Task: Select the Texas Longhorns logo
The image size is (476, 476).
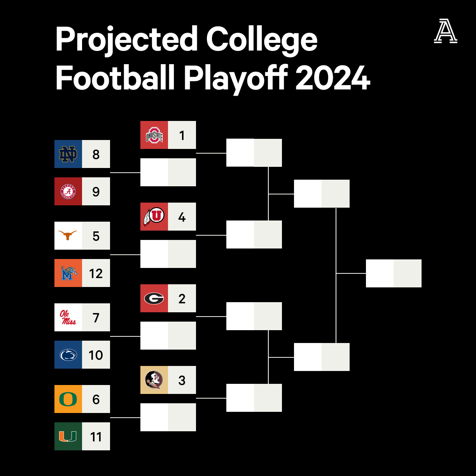Action: point(68,236)
